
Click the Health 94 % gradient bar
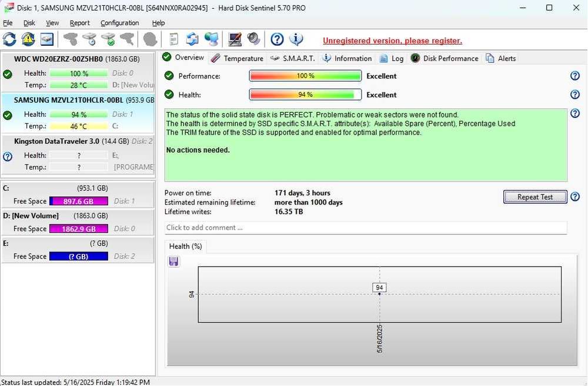[x=305, y=95]
